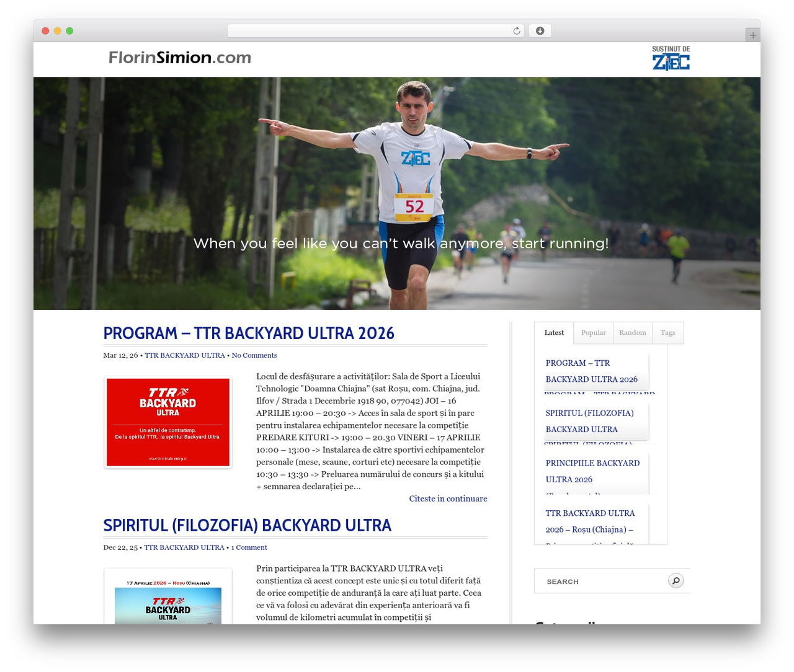Viewport: 794px width, 672px height.
Task: Minimize the window using the yellow button
Action: pyautogui.click(x=57, y=31)
